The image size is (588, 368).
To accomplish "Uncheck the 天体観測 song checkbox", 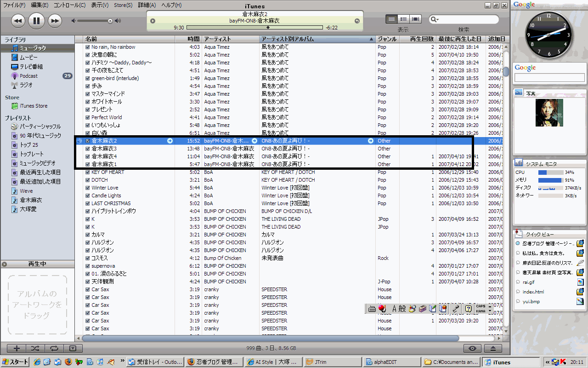I will (x=88, y=282).
